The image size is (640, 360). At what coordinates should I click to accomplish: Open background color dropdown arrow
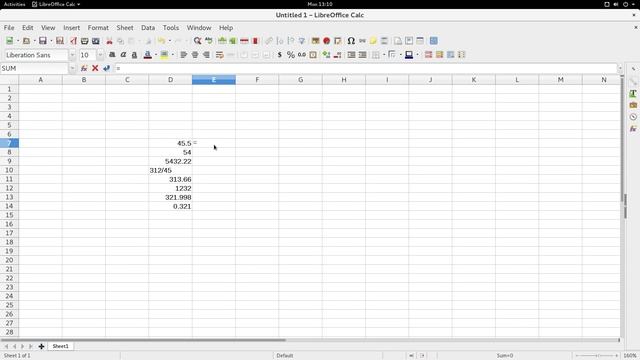(x=173, y=55)
